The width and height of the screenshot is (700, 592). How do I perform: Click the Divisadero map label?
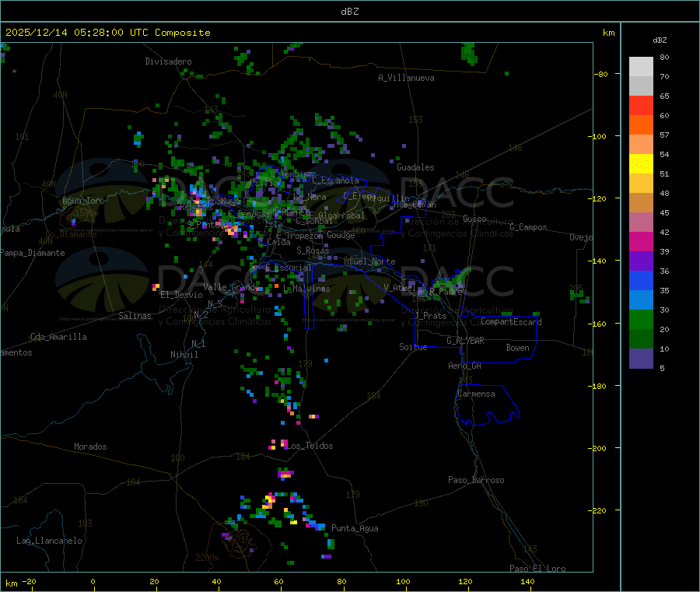click(x=168, y=61)
